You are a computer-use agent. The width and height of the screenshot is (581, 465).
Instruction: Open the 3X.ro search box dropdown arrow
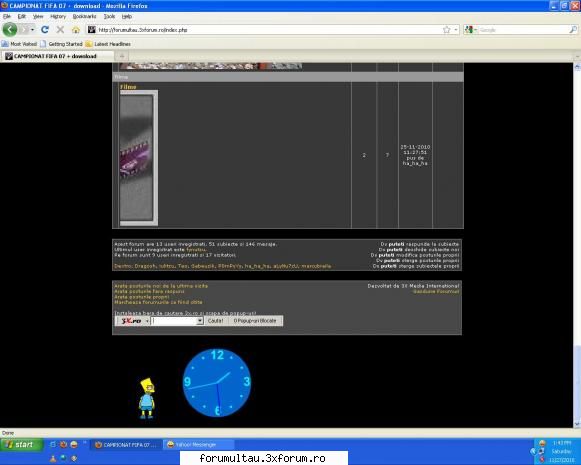[x=200, y=321]
